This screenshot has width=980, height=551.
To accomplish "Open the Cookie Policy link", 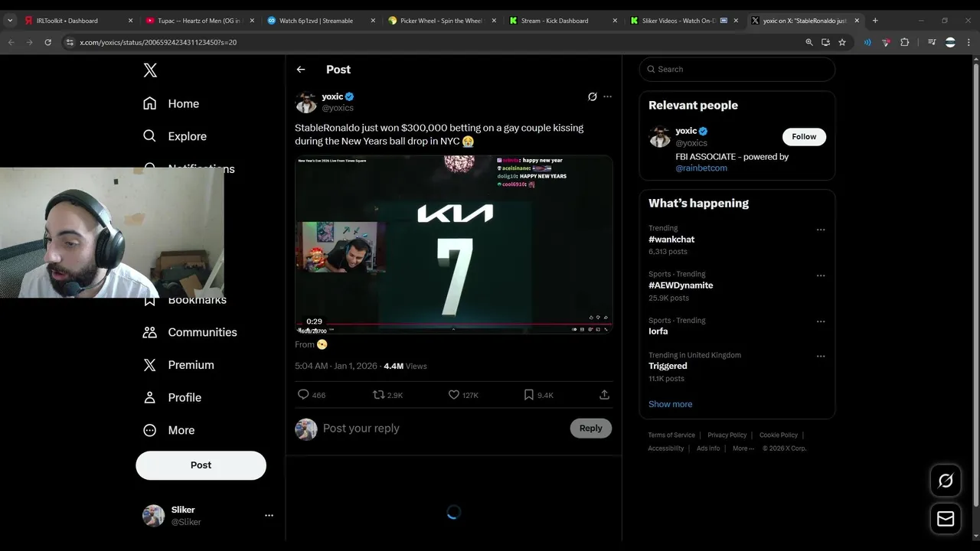I will pos(779,435).
